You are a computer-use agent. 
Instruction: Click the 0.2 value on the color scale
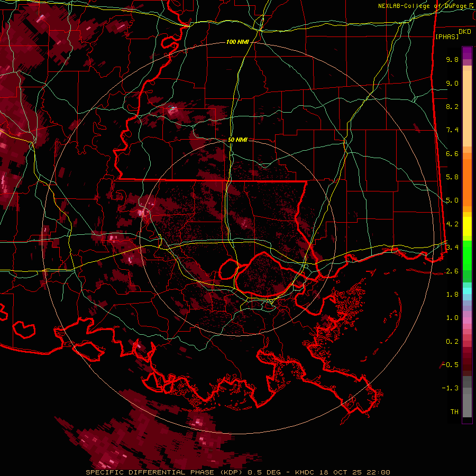pyautogui.click(x=452, y=342)
